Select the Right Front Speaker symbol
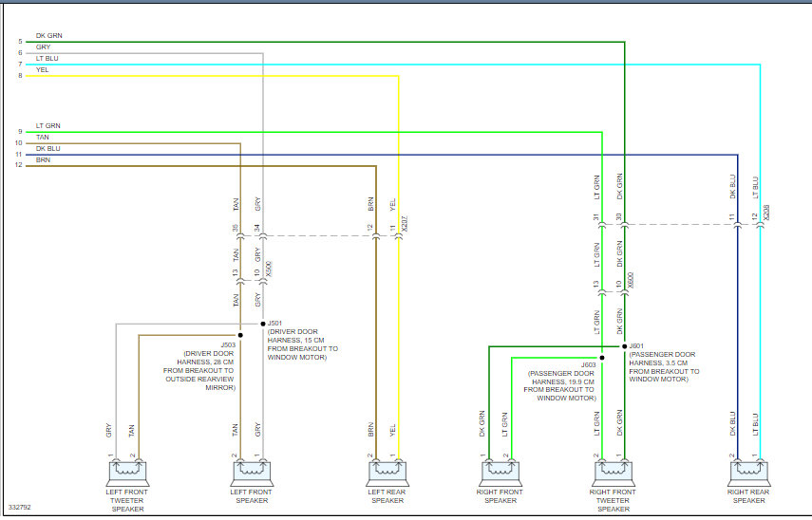Screen dimensions: 812x520 pos(500,474)
